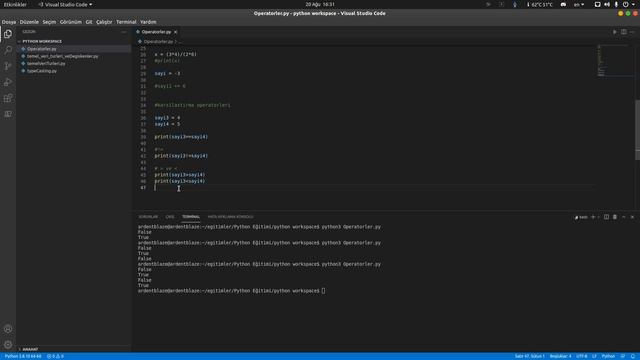Viewport: 640px width, 360px height.
Task: Select Python language mode in status bar
Action: pyautogui.click(x=608, y=356)
